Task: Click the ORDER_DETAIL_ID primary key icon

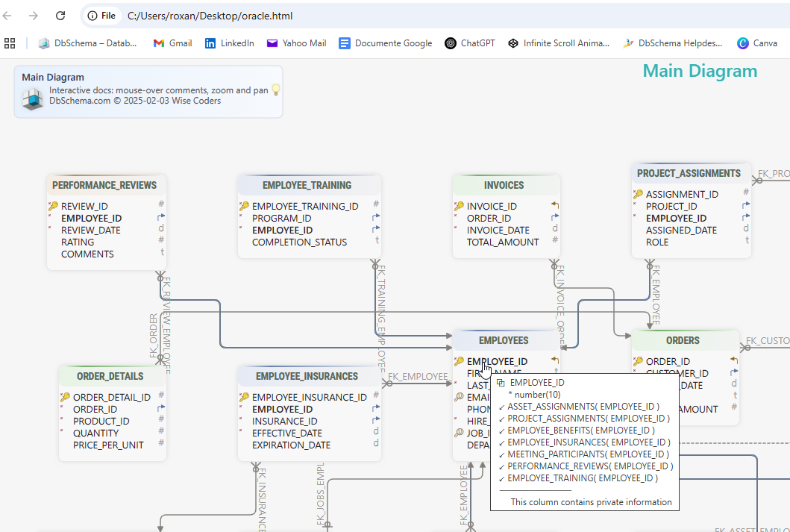Action: tap(66, 397)
